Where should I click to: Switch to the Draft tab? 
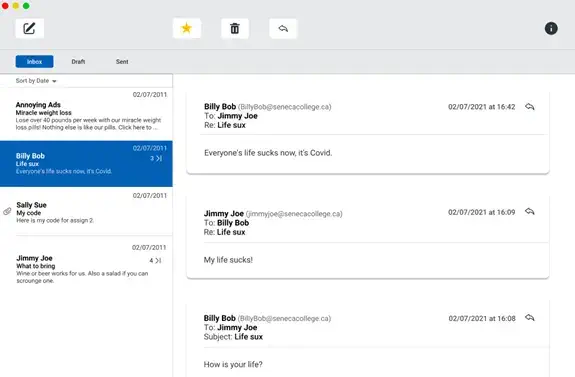(x=78, y=62)
